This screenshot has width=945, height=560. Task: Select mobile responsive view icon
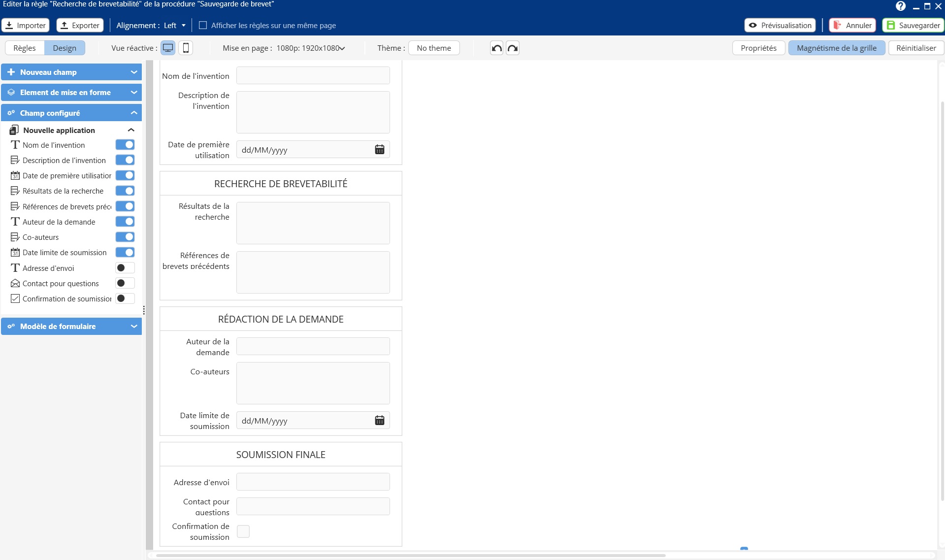coord(186,48)
